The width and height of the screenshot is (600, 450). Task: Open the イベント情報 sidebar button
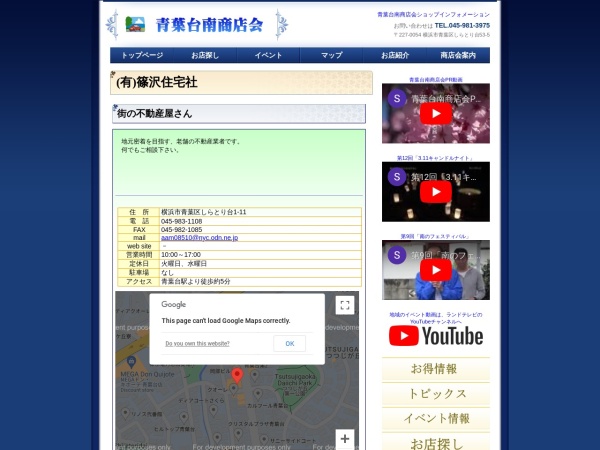click(435, 419)
